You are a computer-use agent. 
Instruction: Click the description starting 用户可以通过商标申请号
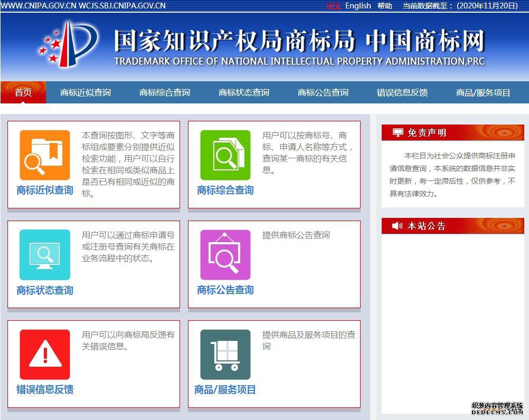click(128, 247)
